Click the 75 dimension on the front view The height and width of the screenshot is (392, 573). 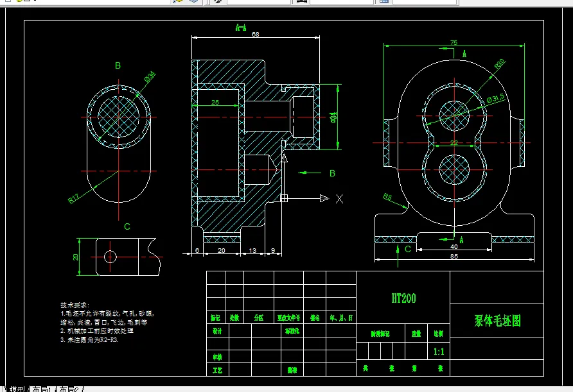pyautogui.click(x=454, y=43)
